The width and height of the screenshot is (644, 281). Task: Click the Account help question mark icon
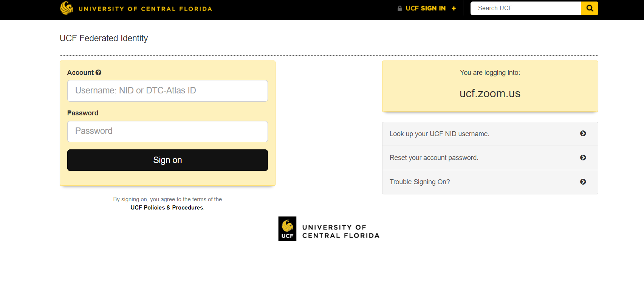coord(98,73)
